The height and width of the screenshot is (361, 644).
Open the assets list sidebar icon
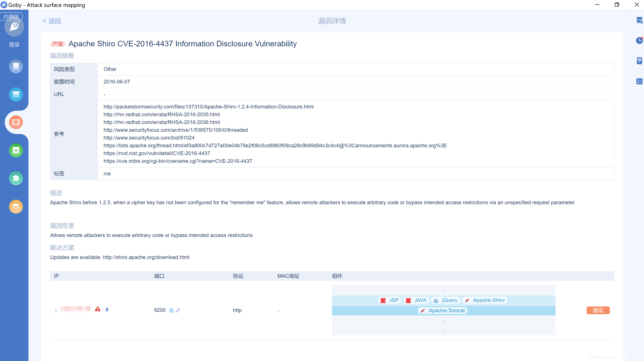[16, 94]
